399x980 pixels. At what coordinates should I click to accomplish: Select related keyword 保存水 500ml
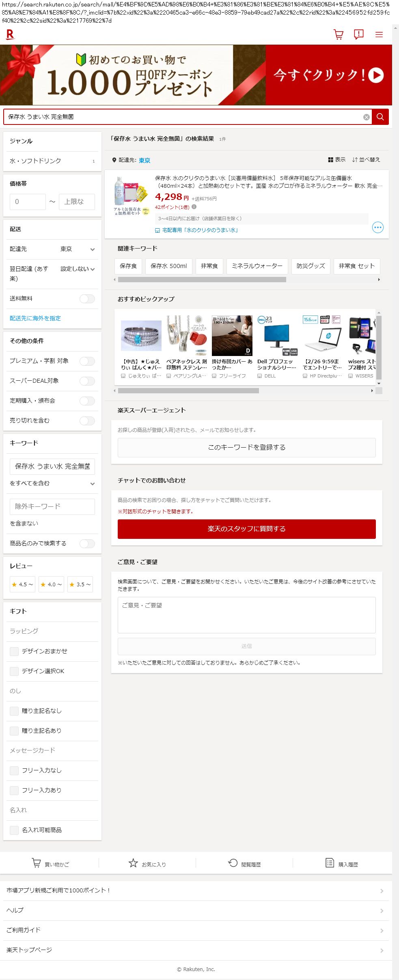click(x=169, y=266)
